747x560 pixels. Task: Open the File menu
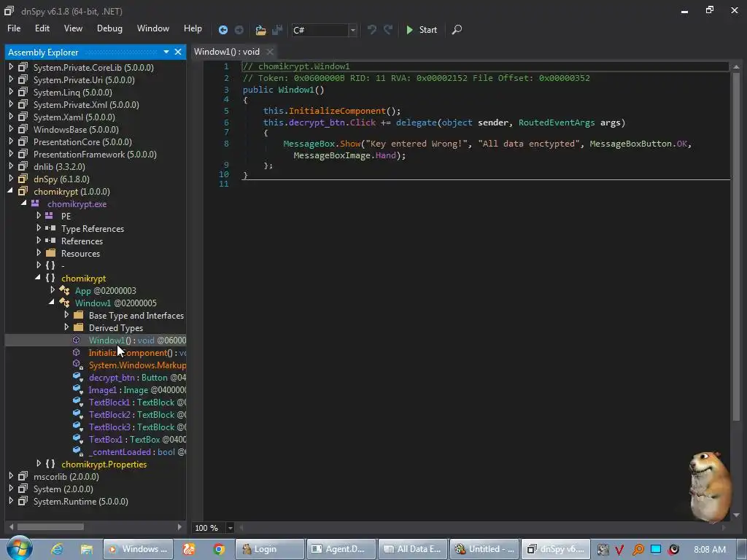coord(14,28)
